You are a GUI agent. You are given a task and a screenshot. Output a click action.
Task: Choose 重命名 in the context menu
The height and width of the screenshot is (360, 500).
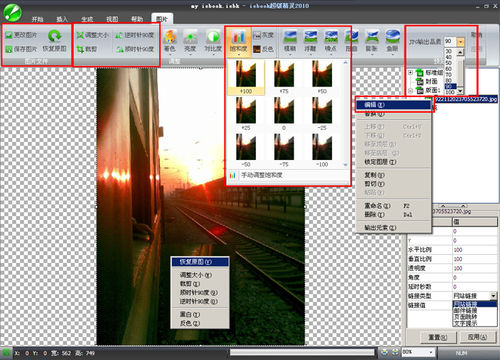point(393,206)
